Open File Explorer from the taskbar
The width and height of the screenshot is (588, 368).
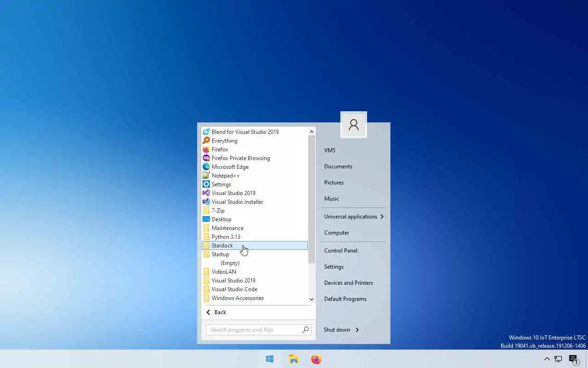point(294,359)
